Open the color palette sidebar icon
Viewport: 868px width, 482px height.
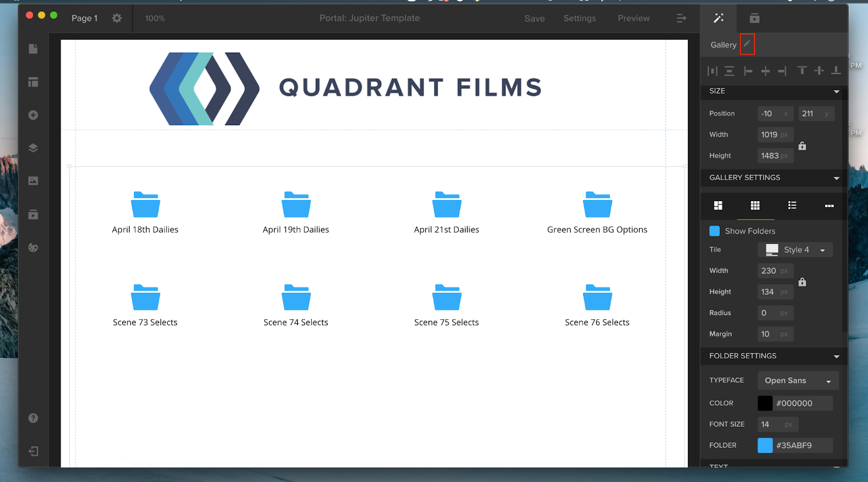pos(33,248)
